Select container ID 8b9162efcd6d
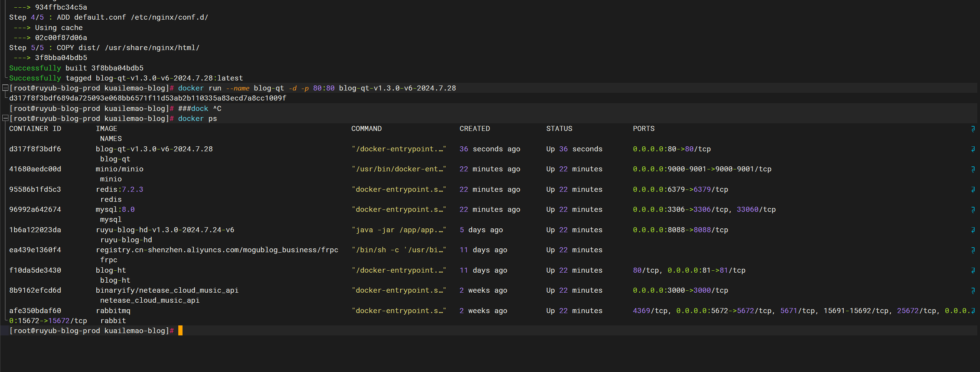980x372 pixels. pos(35,290)
